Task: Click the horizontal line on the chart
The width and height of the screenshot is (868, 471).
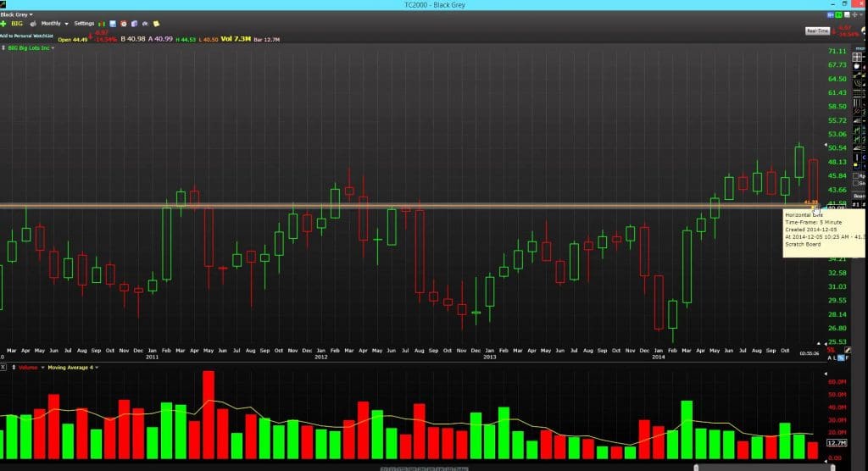Action: [x=424, y=205]
